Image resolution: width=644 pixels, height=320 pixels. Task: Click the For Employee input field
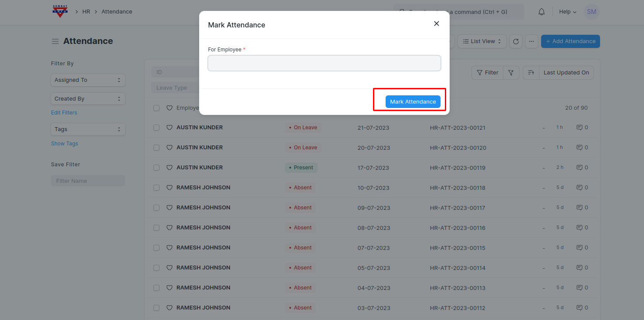[324, 63]
